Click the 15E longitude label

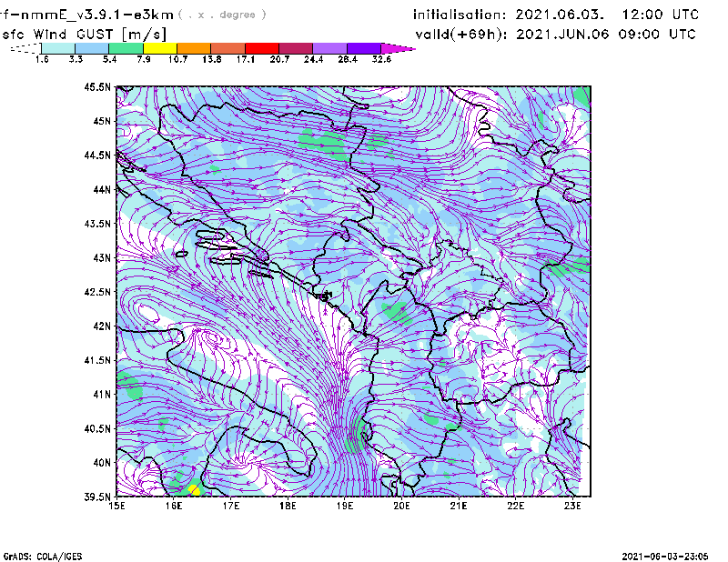coord(116,506)
